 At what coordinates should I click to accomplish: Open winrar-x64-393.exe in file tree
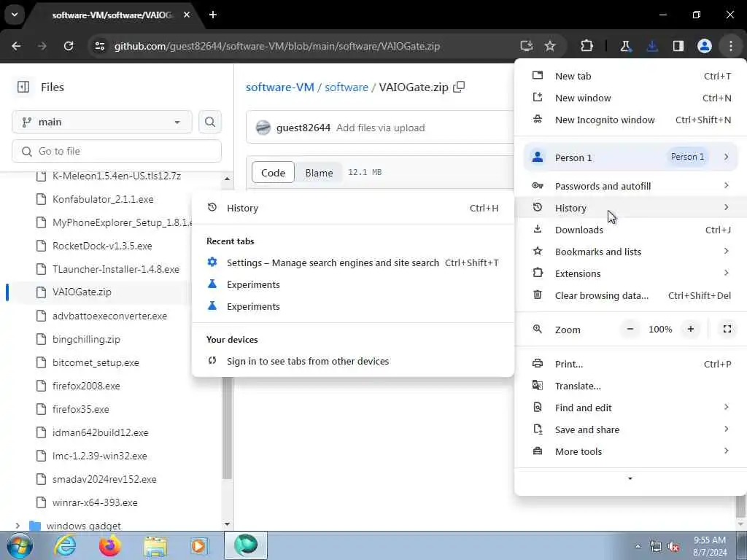[x=95, y=502]
